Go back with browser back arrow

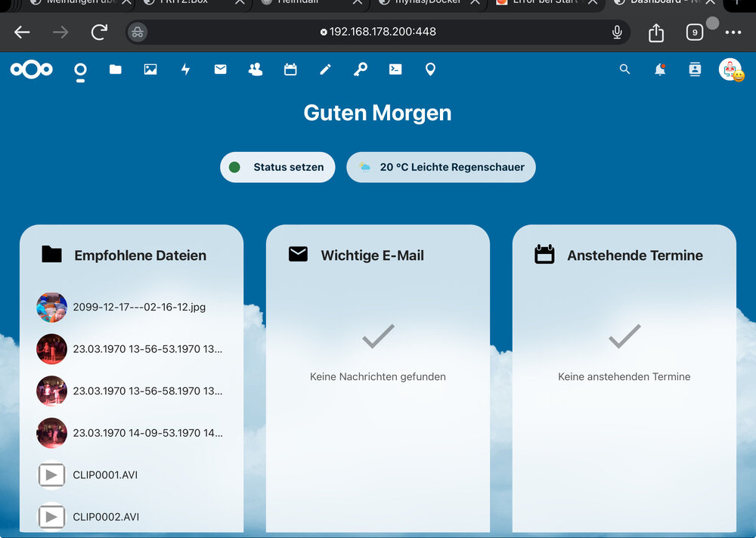click(22, 32)
